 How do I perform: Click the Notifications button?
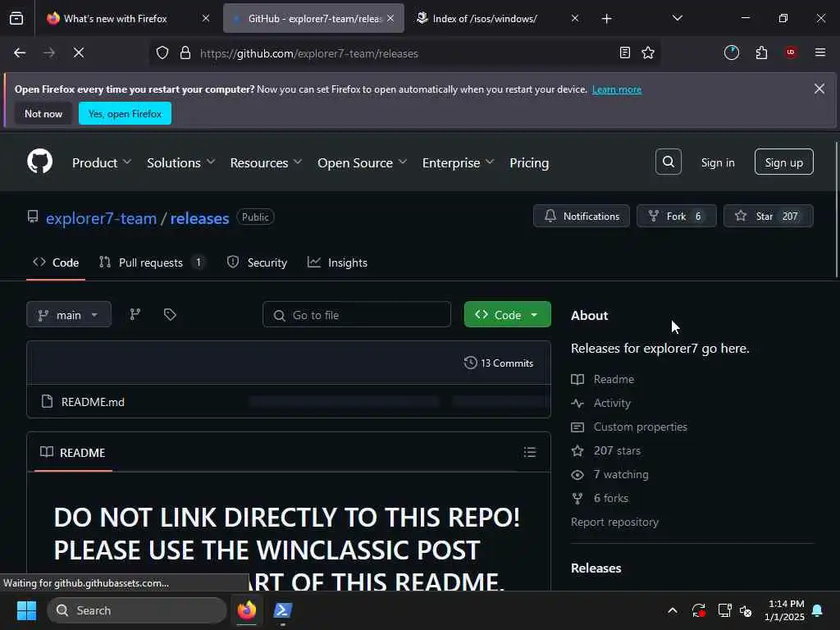coord(582,216)
